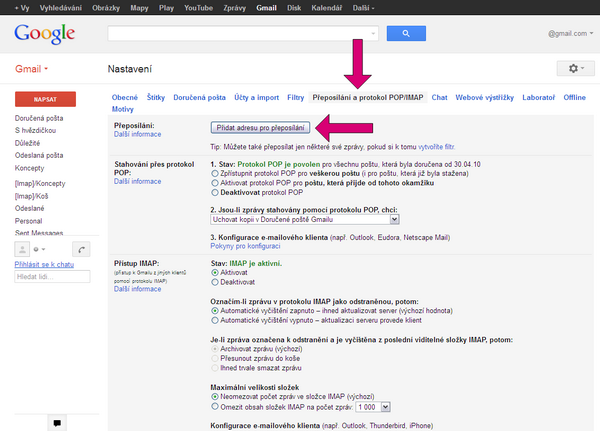The width and height of the screenshot is (600, 431).
Task: Click 'YouTube' in the top navigation bar
Action: [198, 8]
